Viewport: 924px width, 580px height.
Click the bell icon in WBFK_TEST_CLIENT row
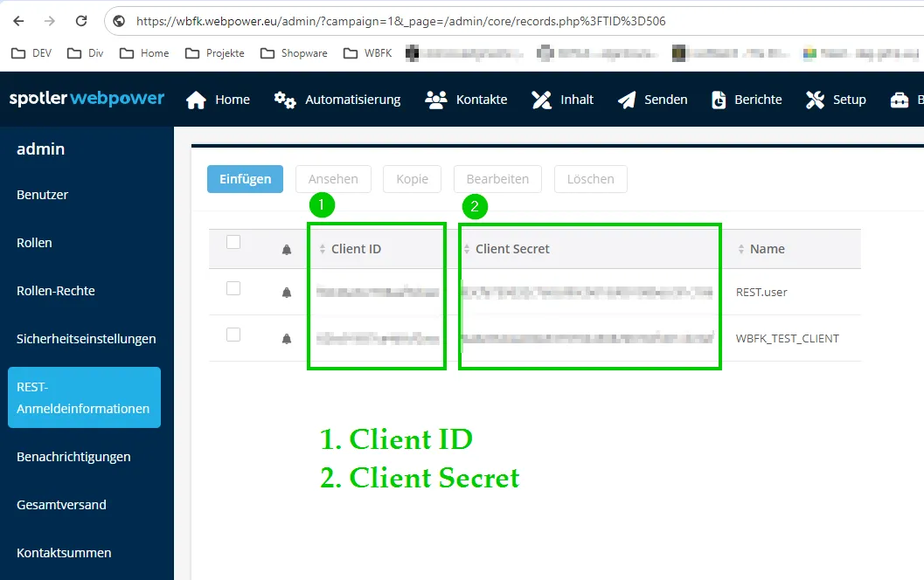287,339
